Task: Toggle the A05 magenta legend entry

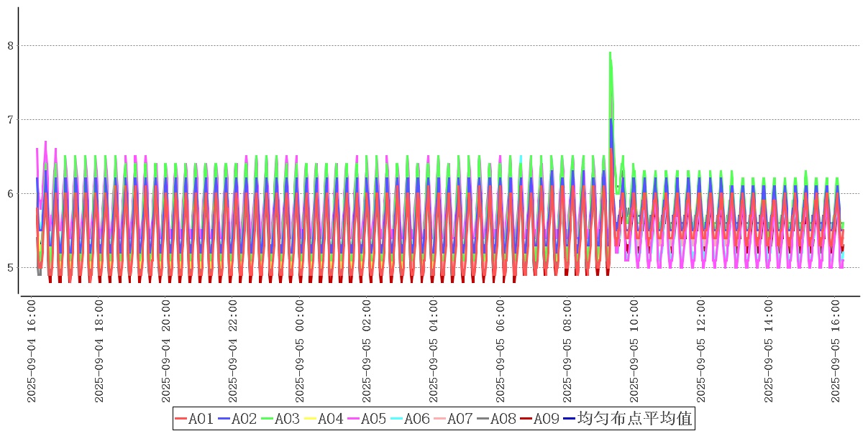Action: [x=367, y=419]
